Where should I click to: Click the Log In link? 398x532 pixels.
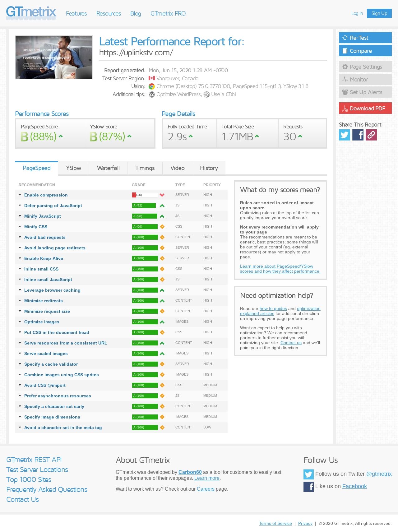click(x=357, y=13)
